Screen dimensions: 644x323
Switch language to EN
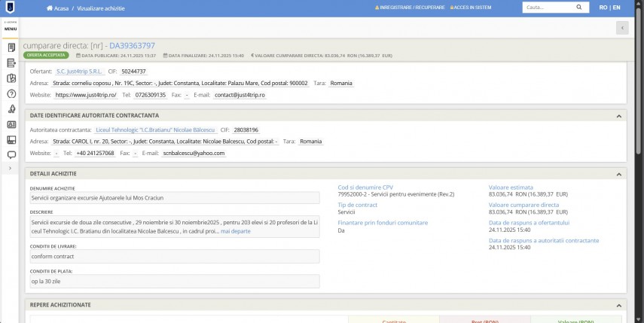616,8
